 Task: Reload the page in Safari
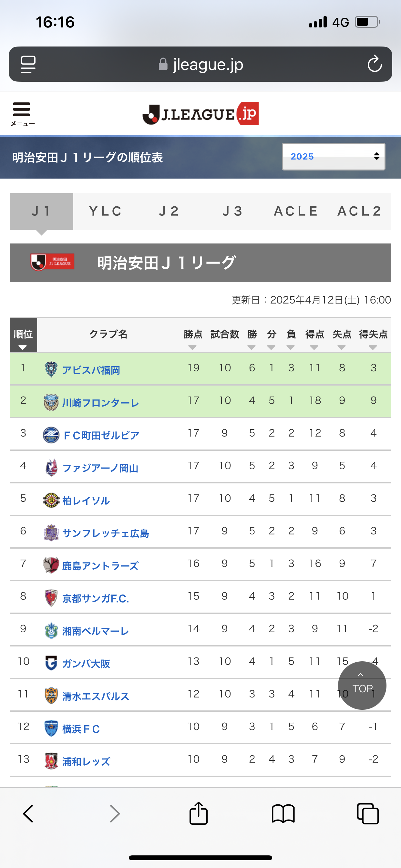pos(375,64)
